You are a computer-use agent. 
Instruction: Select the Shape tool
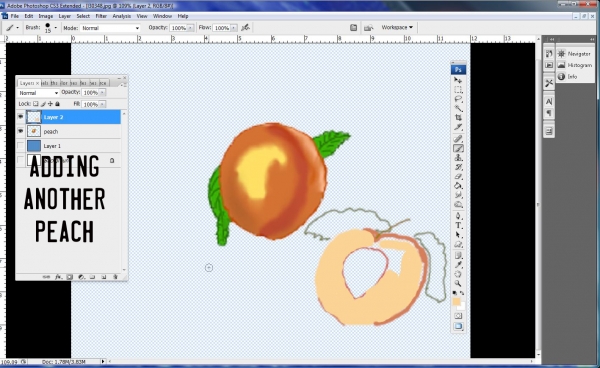click(458, 244)
